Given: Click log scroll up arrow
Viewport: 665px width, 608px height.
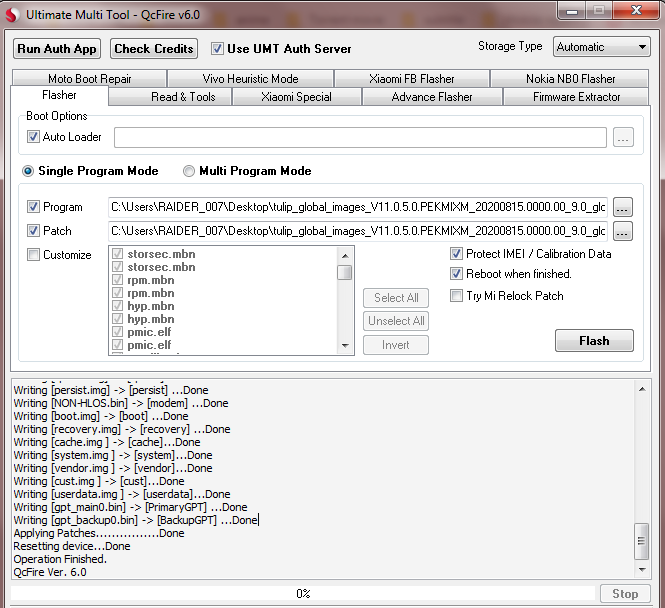Looking at the screenshot, I should [642, 389].
